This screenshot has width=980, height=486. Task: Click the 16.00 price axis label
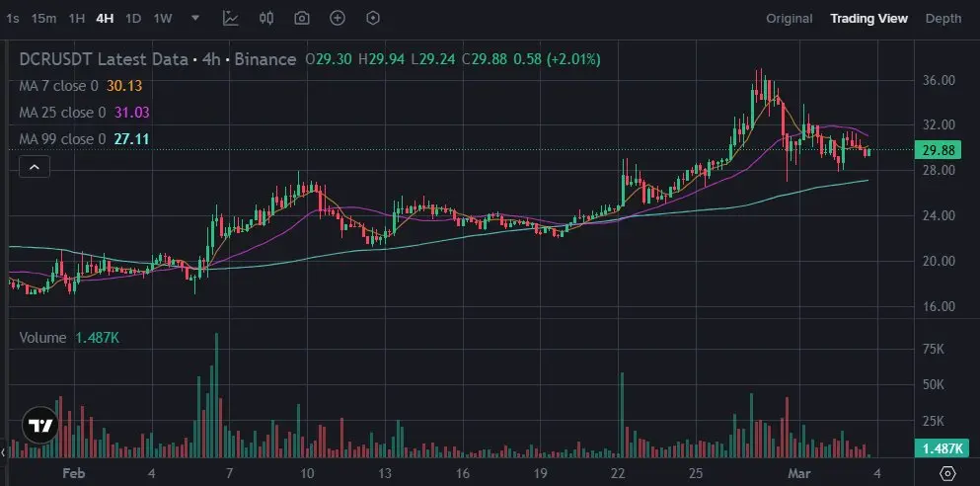939,306
